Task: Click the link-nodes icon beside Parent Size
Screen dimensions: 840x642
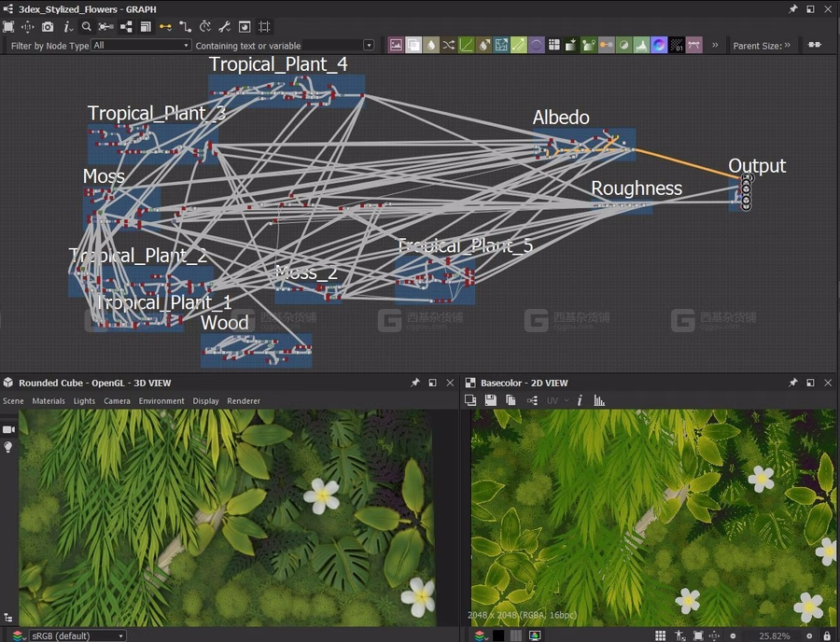Action: coord(814,45)
